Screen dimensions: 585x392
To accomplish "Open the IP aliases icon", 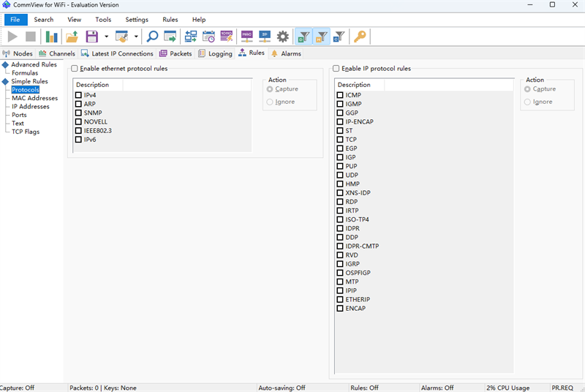I will click(x=265, y=37).
